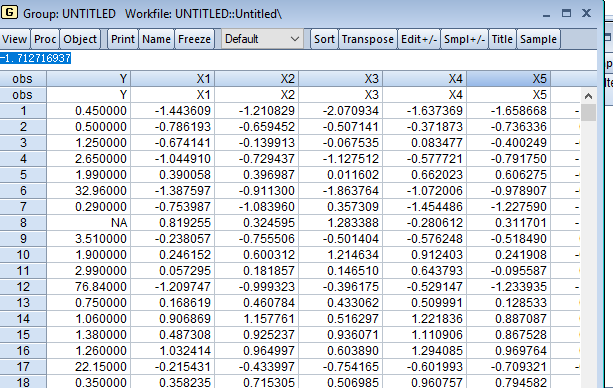Select row header 1
Screen dimensions: 613x388
(23, 111)
